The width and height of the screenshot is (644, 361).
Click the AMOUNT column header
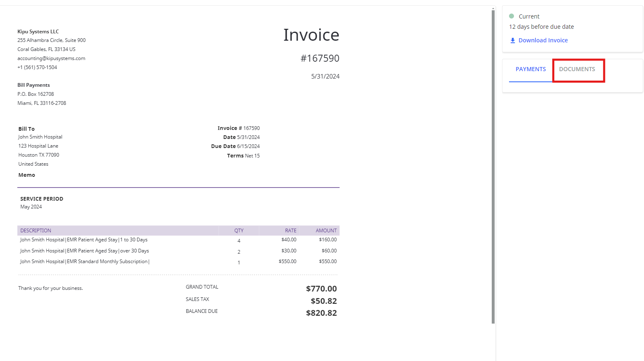(x=326, y=231)
